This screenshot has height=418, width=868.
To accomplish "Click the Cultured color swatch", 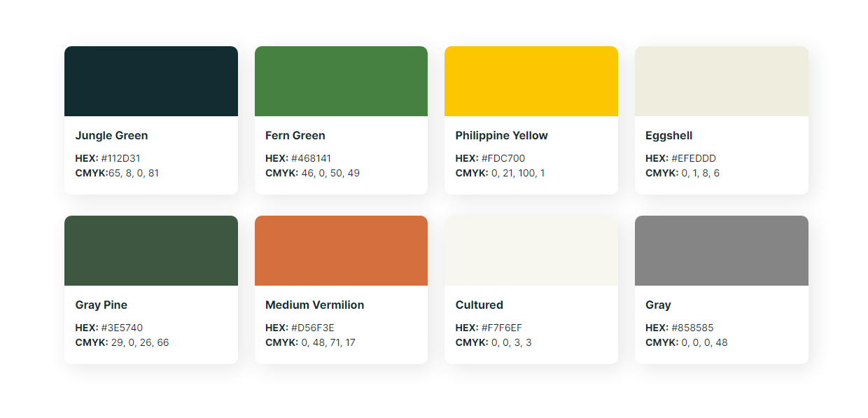I will (x=531, y=251).
